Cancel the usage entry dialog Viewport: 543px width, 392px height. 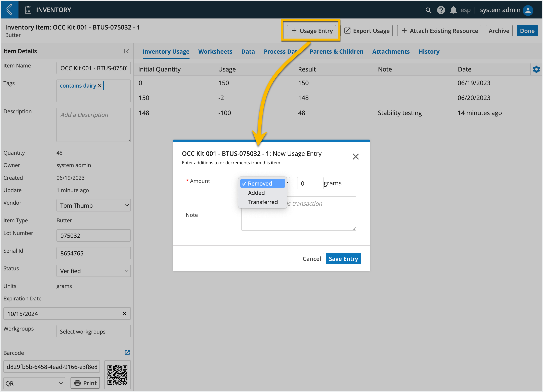pyautogui.click(x=311, y=259)
